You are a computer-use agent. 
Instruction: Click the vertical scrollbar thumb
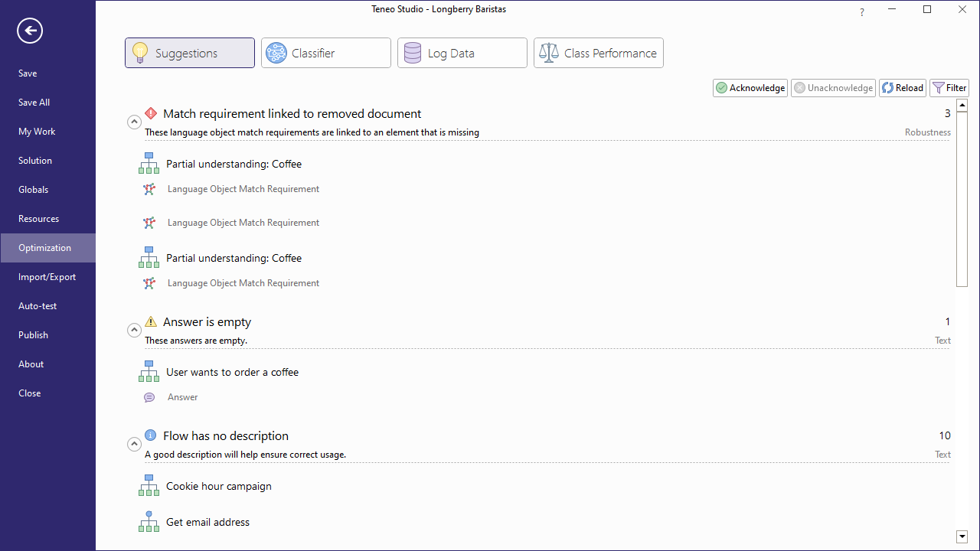[962, 200]
